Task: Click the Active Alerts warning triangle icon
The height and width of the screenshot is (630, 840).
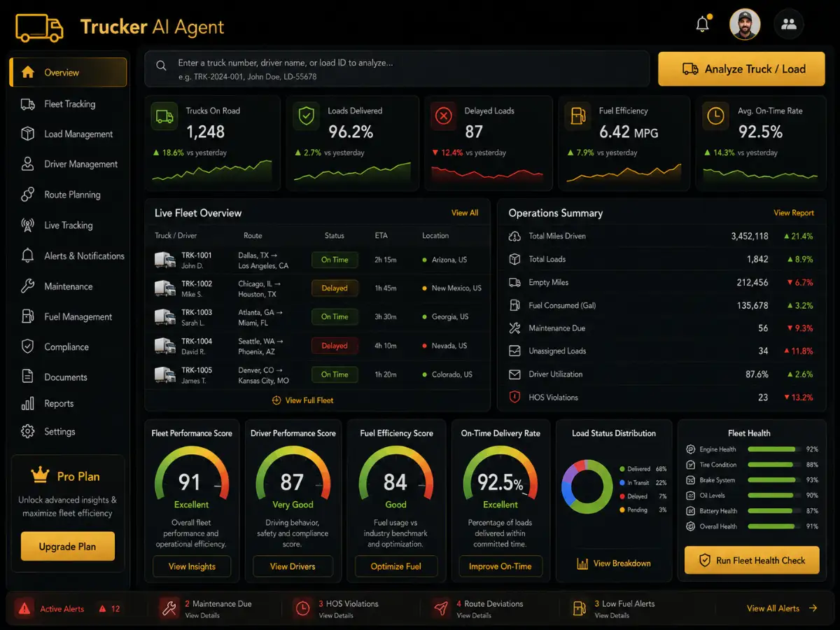Action: pyautogui.click(x=24, y=608)
